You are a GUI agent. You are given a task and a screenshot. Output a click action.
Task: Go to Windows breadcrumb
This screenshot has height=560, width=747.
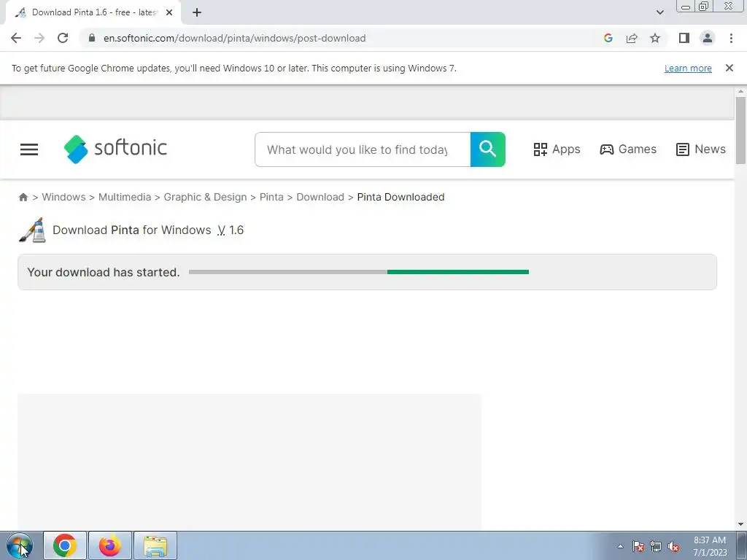(x=64, y=197)
